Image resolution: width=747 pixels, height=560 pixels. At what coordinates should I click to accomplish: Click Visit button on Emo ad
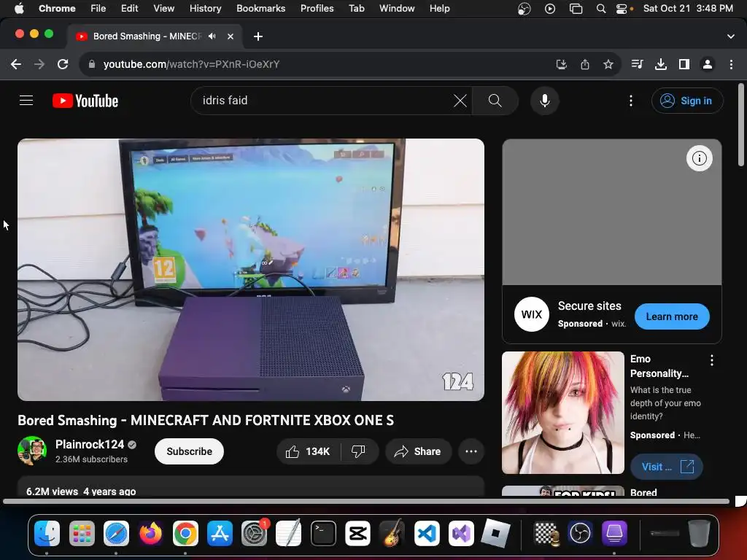[x=667, y=467]
